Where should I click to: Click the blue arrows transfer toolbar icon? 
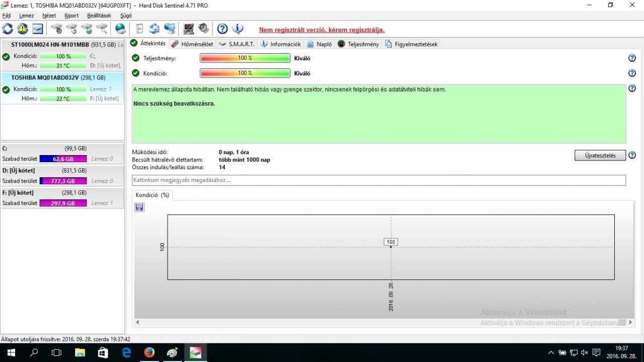(154, 29)
